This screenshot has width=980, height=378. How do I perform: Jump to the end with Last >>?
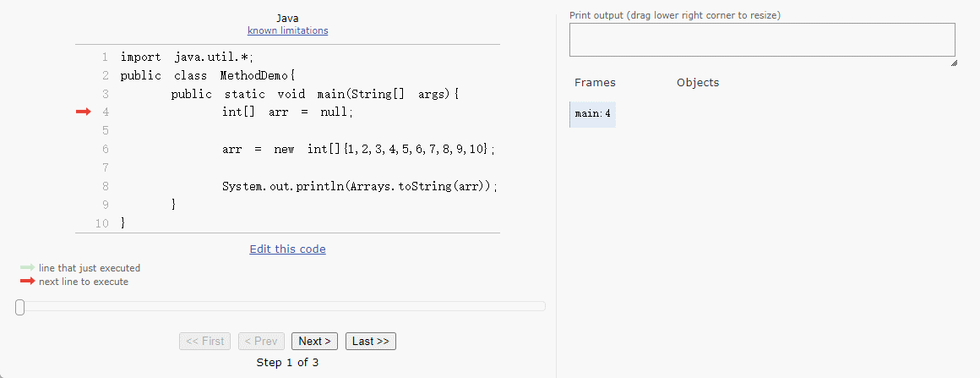[x=370, y=341]
